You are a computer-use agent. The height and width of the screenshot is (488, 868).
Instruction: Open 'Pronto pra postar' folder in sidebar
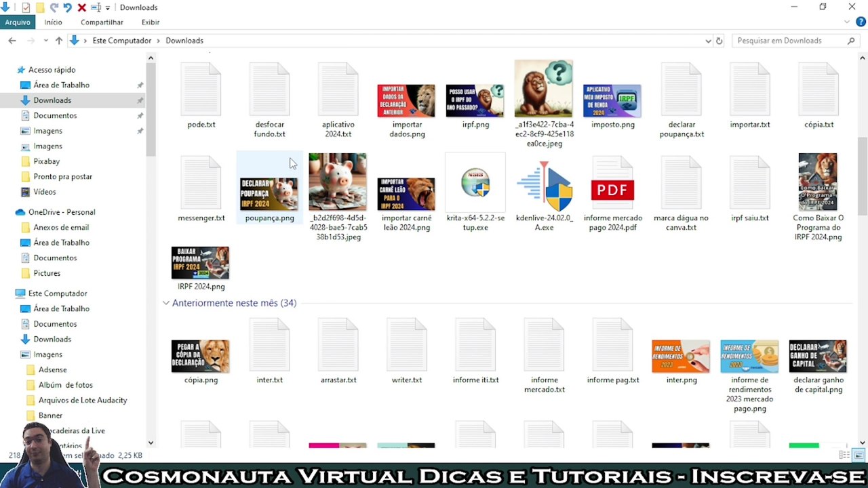[63, 177]
